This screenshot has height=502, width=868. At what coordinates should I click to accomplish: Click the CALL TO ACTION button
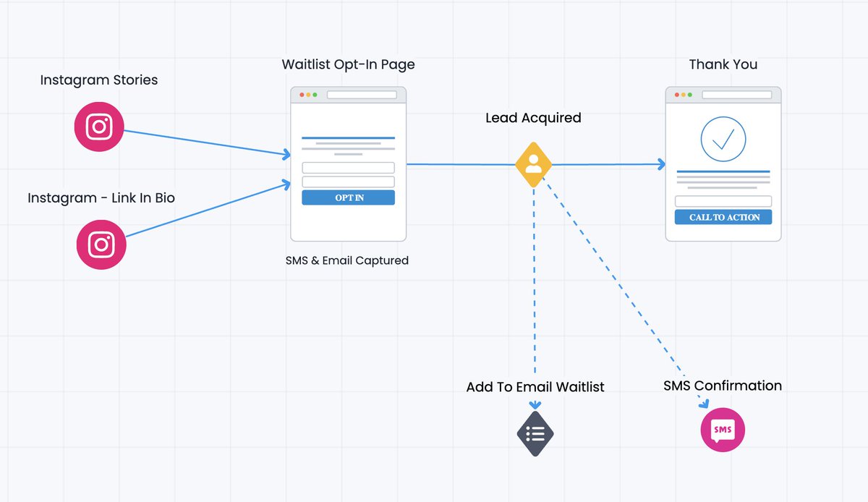tap(723, 217)
